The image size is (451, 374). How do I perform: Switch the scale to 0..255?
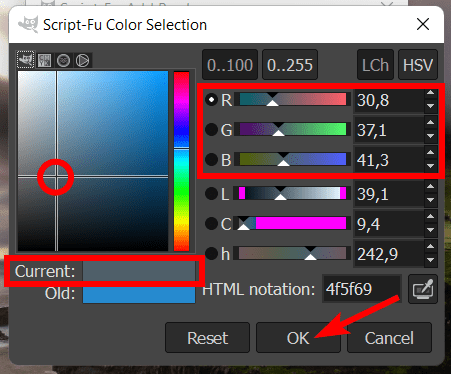click(290, 65)
